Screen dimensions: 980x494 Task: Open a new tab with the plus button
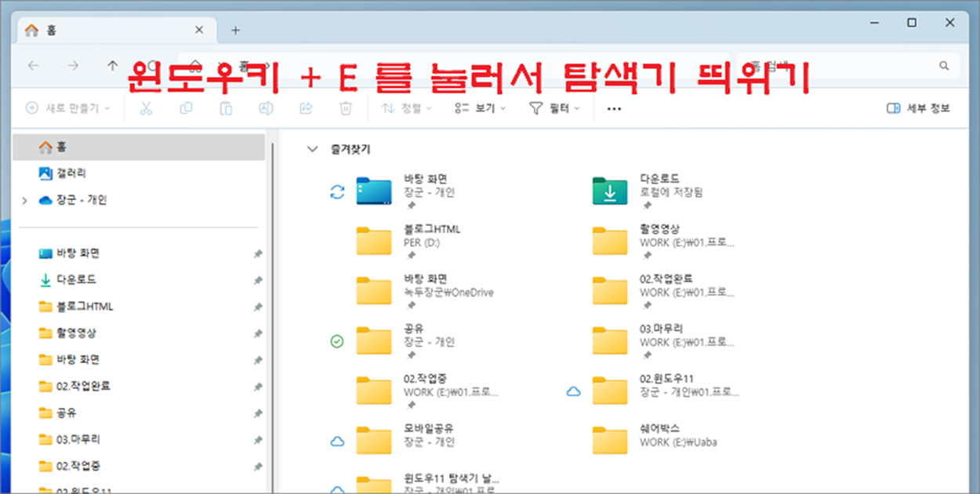point(235,31)
